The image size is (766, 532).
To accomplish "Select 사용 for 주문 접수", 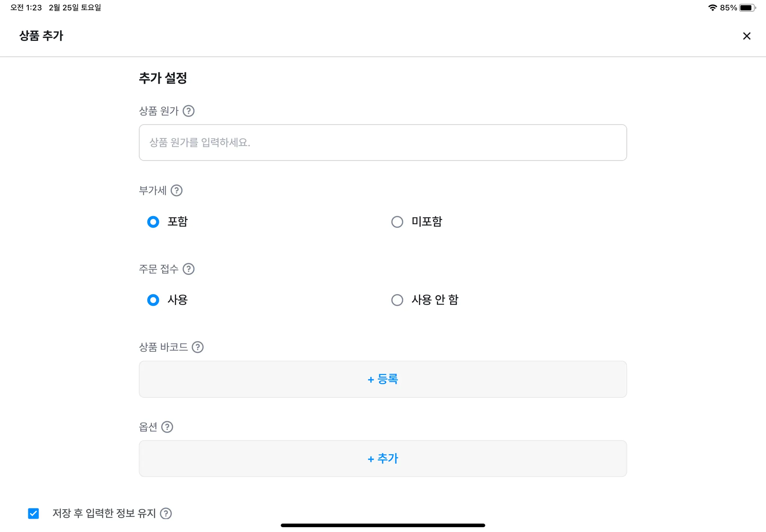I will [153, 300].
